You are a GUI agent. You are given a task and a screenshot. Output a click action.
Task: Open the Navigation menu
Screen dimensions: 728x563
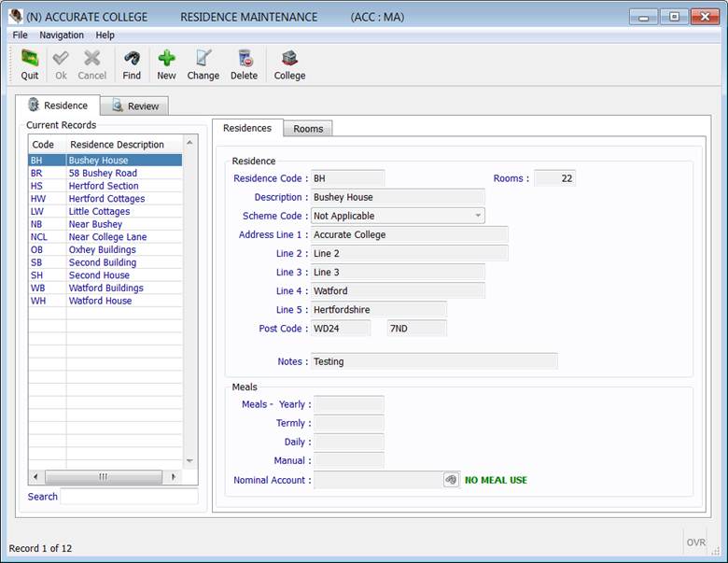(62, 35)
